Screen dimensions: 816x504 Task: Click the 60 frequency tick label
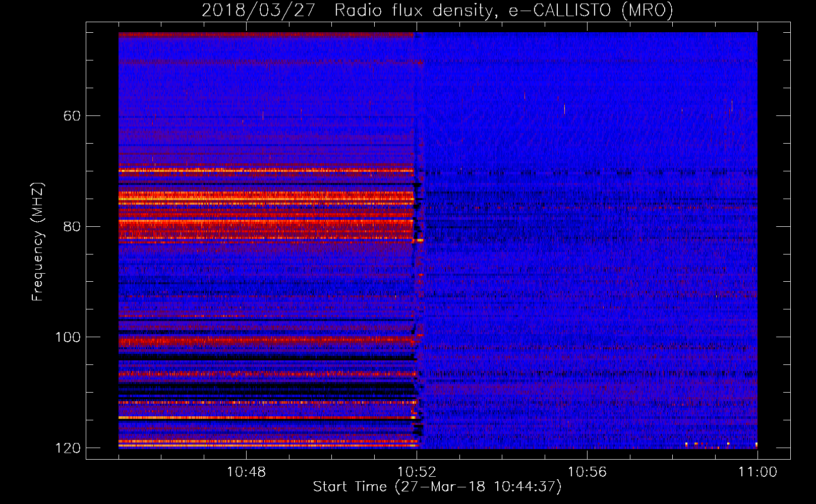(72, 116)
